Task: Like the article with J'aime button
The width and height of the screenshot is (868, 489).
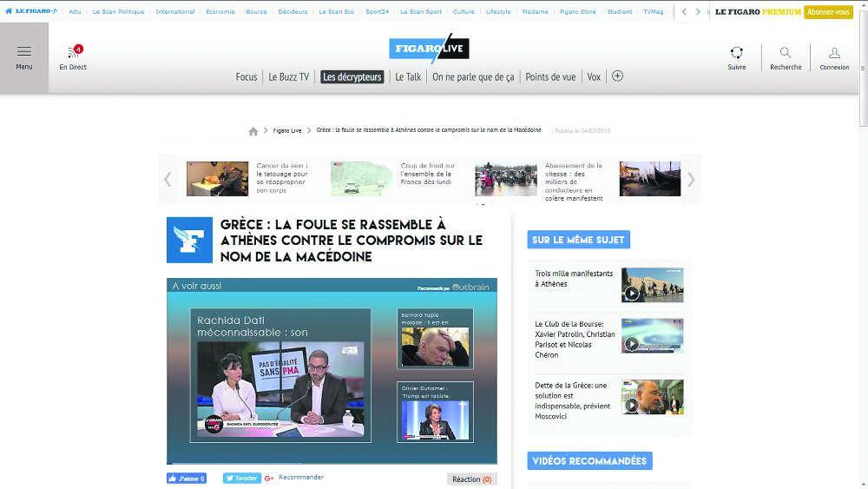Action: pyautogui.click(x=187, y=479)
